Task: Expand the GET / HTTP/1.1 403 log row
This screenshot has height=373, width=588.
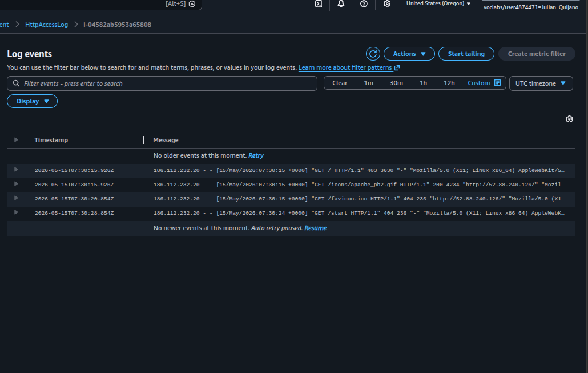Action: (16, 170)
